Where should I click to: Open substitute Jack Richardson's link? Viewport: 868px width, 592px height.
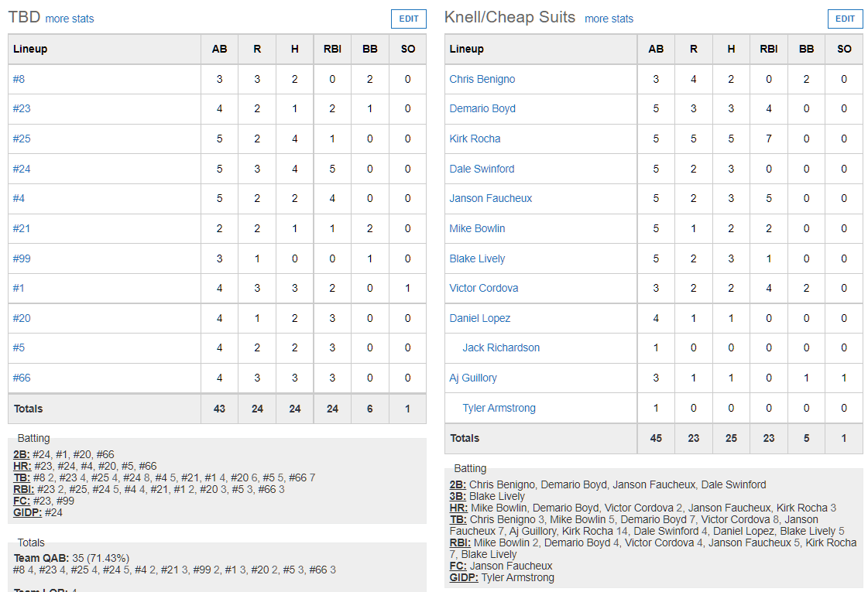tap(501, 347)
